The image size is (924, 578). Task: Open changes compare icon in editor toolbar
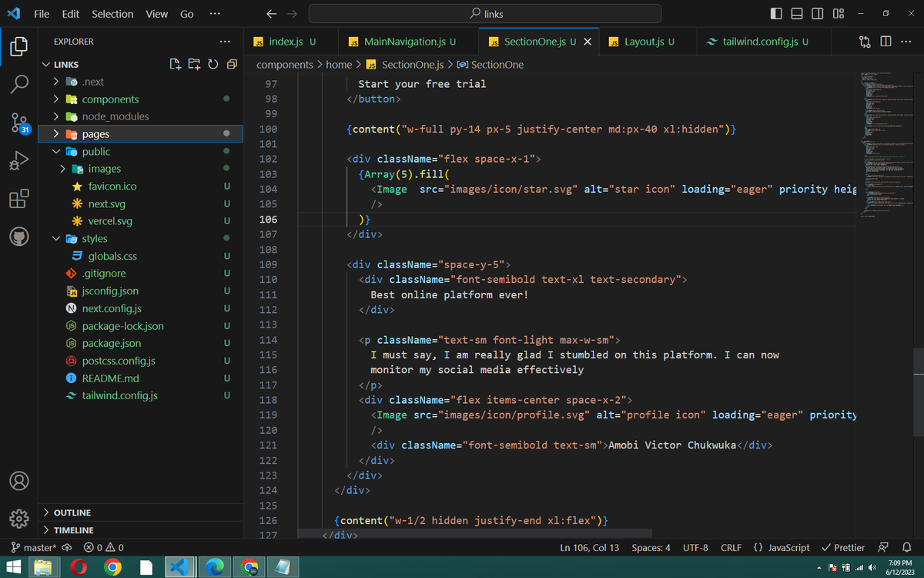pos(865,42)
